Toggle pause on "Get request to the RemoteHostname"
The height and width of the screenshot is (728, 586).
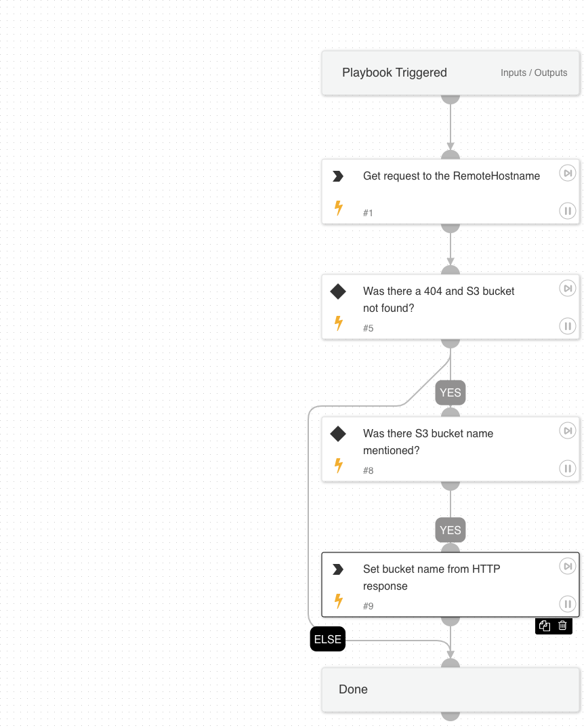point(568,211)
